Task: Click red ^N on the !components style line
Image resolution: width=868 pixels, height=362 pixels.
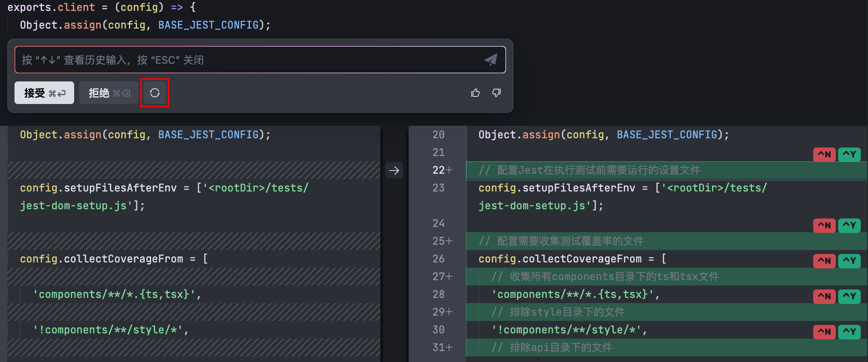Action: pos(824,332)
